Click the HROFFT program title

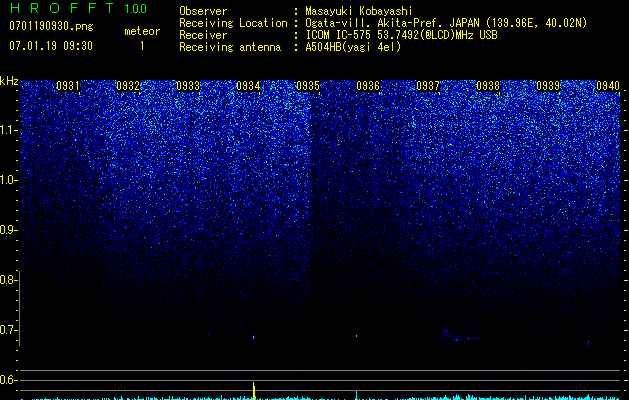tap(62, 8)
